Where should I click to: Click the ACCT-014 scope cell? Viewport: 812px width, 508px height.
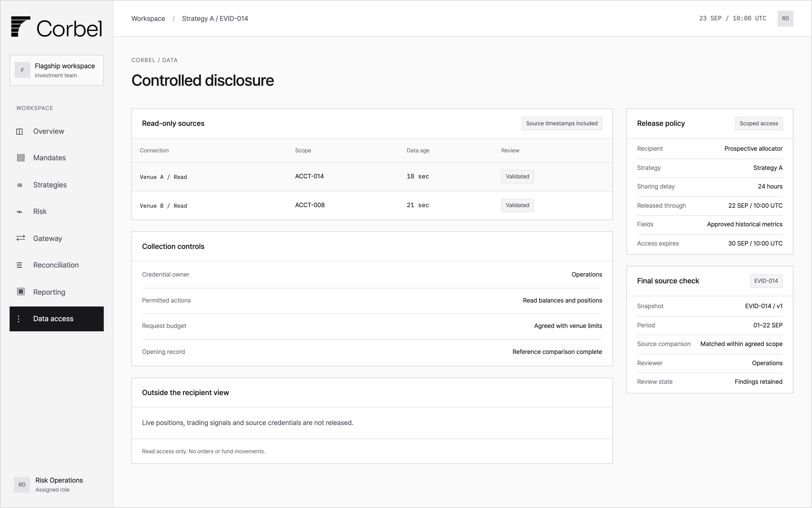pos(309,176)
